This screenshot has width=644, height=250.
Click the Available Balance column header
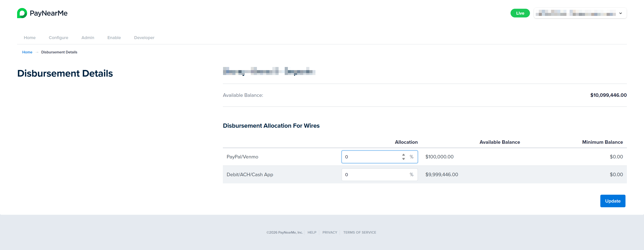pyautogui.click(x=500, y=142)
